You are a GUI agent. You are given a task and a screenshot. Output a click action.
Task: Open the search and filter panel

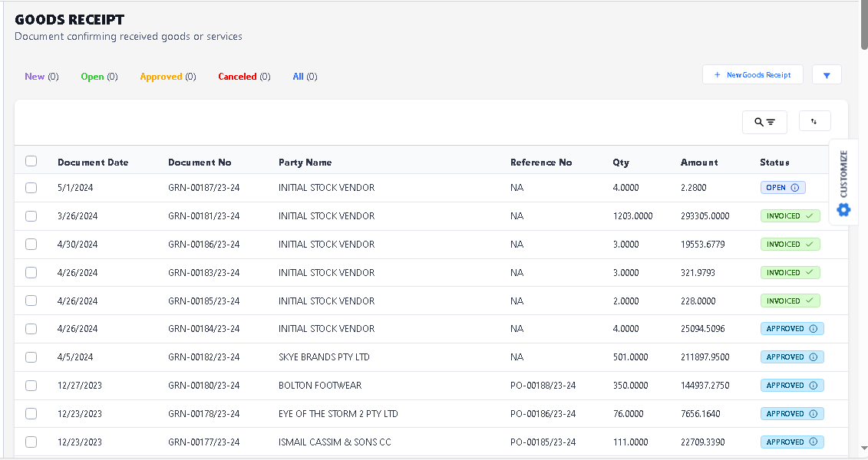(x=764, y=122)
